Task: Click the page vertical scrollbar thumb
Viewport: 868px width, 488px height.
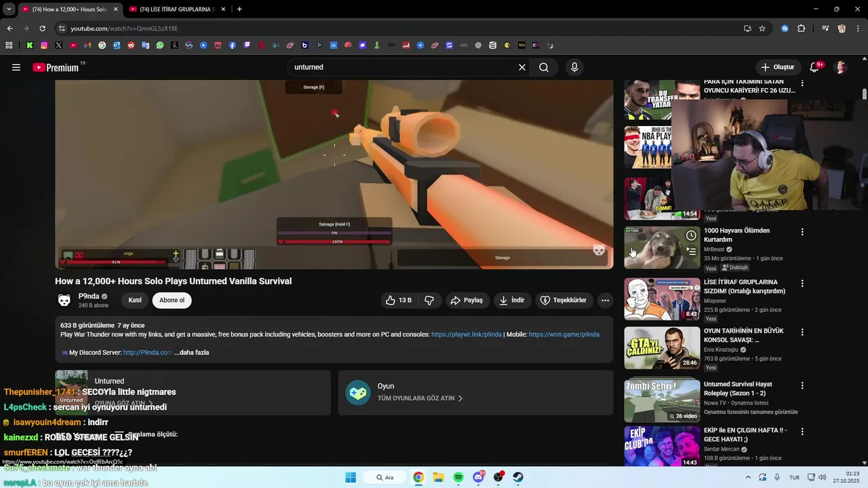Action: tap(865, 94)
